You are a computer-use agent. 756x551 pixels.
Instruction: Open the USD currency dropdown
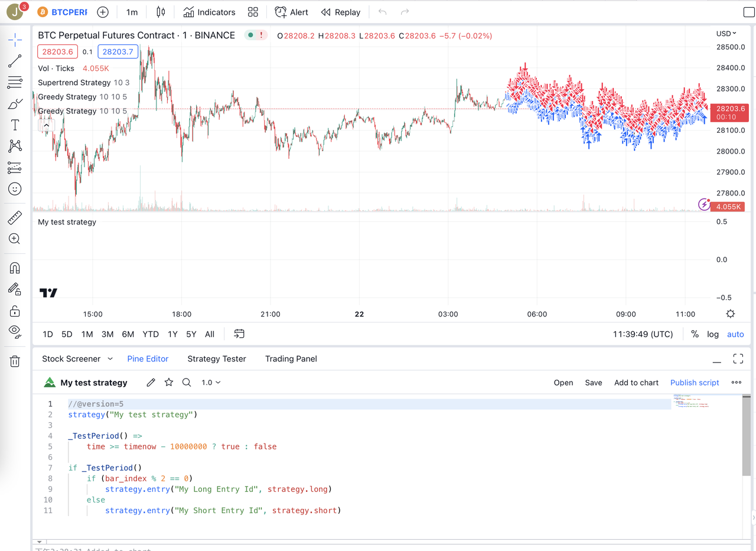tap(726, 34)
